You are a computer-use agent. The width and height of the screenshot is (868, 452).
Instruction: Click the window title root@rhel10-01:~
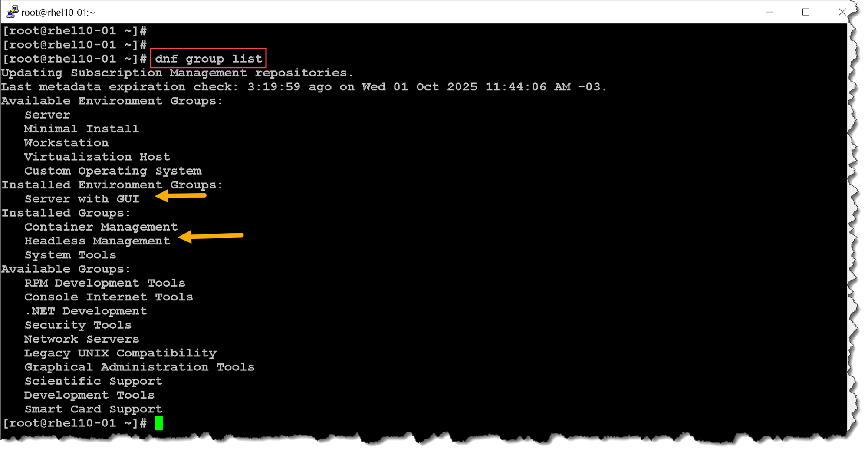58,13
